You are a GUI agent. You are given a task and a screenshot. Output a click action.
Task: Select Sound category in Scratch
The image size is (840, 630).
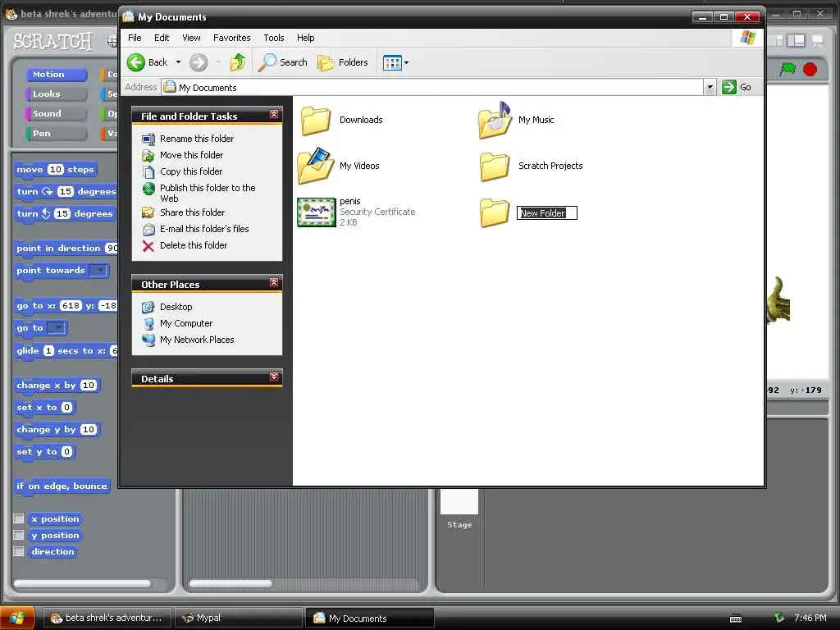[x=57, y=113]
